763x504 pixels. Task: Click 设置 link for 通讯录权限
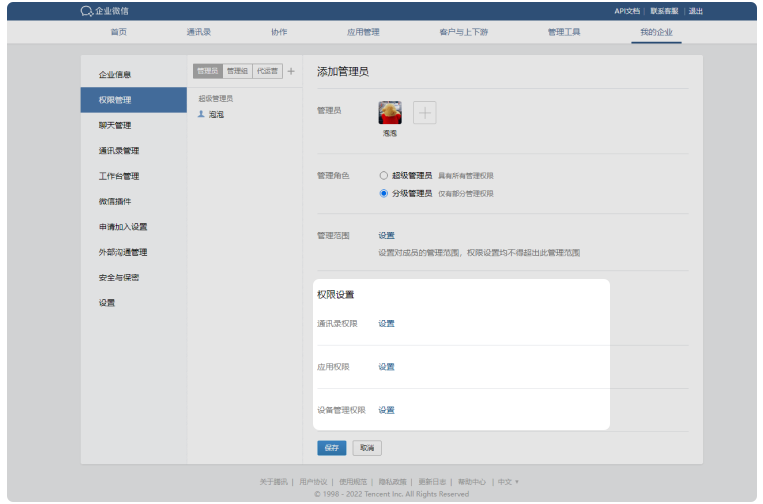(x=386, y=324)
